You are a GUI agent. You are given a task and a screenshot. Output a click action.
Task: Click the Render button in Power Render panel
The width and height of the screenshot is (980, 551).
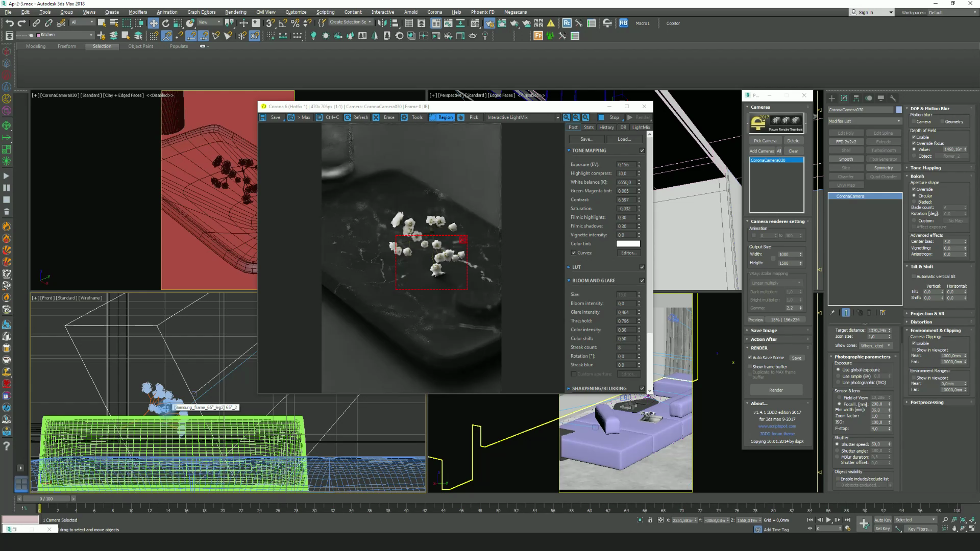pos(776,390)
